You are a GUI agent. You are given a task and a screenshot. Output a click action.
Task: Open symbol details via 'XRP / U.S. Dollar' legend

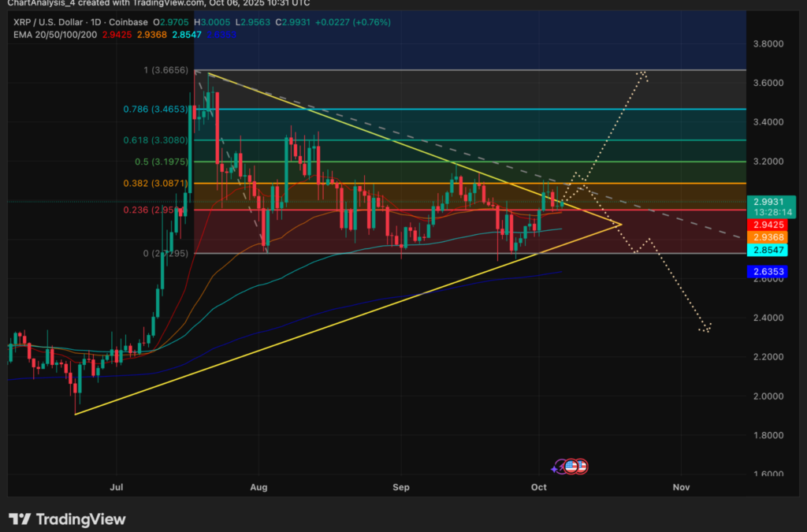pos(49,23)
